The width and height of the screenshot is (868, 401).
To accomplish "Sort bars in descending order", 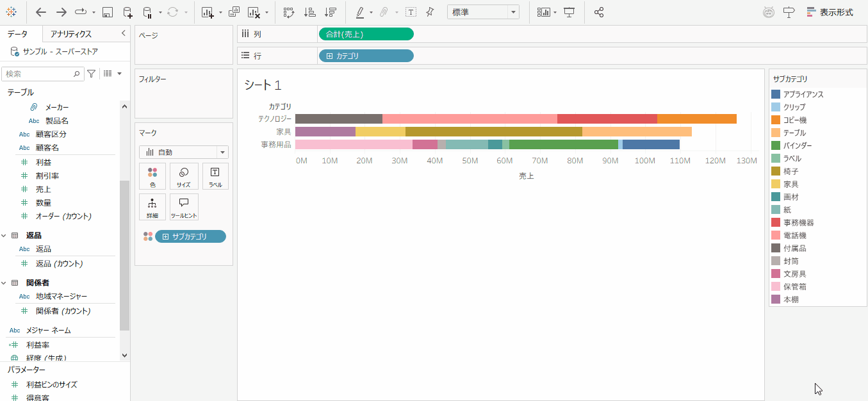I will coord(330,12).
